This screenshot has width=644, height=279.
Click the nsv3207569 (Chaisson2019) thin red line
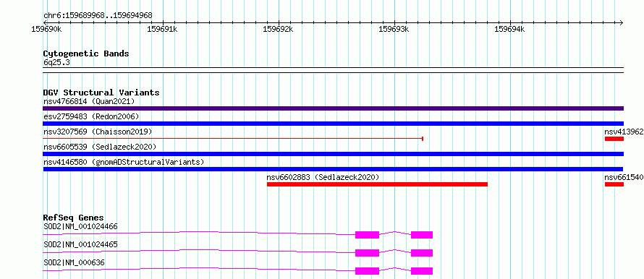(x=233, y=139)
